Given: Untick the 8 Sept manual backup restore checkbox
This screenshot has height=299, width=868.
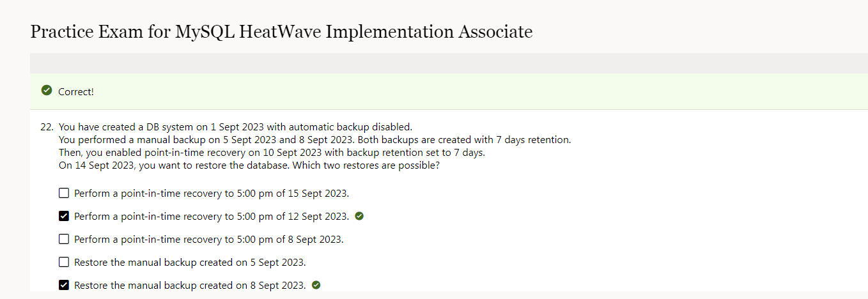Looking at the screenshot, I should tap(64, 285).
